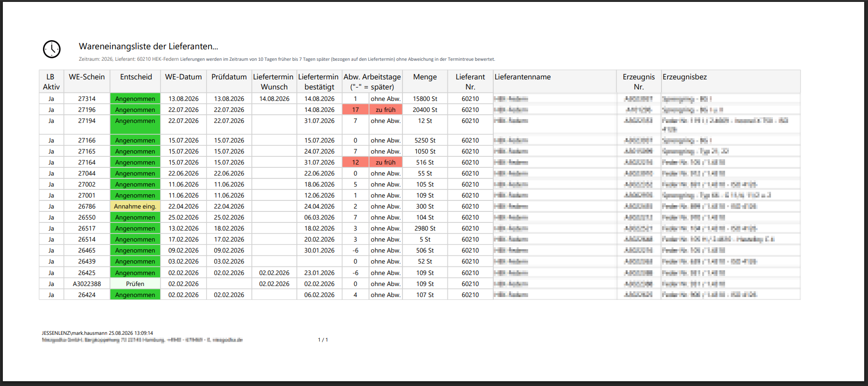Select the 'Abw. Arbeitstage' column header
The height and width of the screenshot is (386, 868).
[372, 82]
